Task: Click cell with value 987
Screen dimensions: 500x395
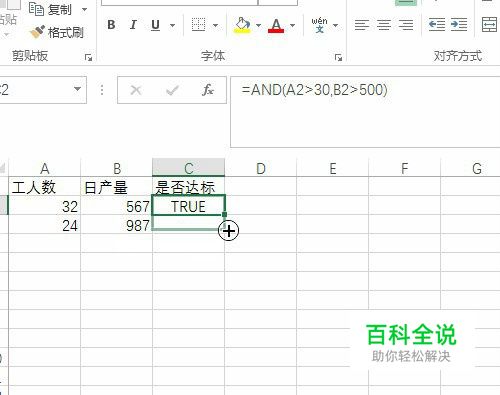Action: click(117, 225)
